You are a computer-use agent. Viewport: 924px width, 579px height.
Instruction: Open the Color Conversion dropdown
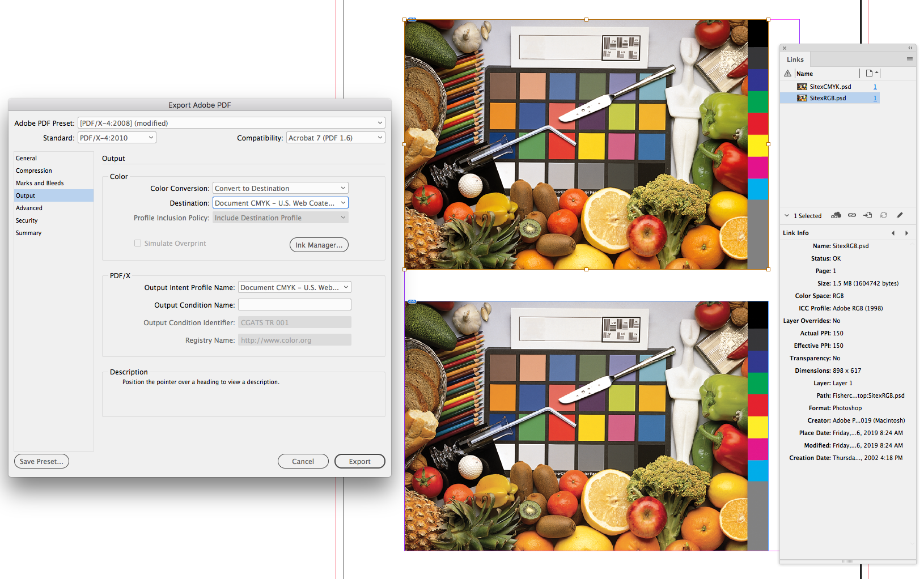coord(281,188)
